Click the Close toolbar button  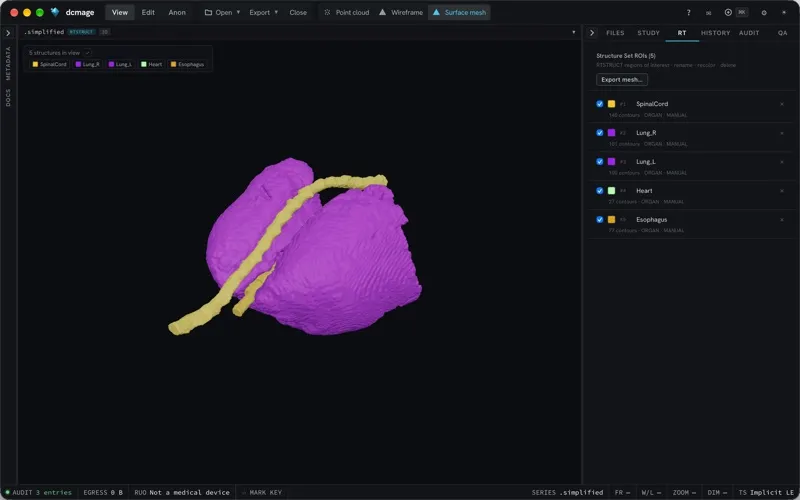[x=298, y=12]
